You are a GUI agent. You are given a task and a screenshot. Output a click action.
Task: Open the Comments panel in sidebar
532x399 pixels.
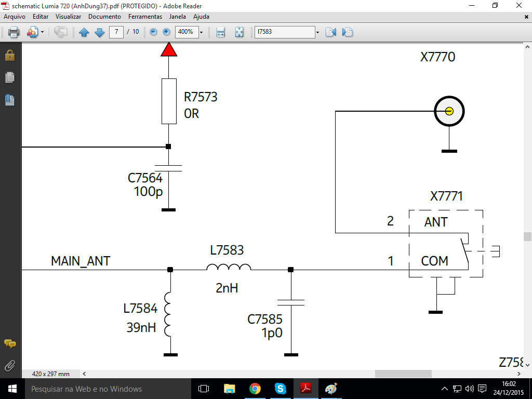(10, 344)
